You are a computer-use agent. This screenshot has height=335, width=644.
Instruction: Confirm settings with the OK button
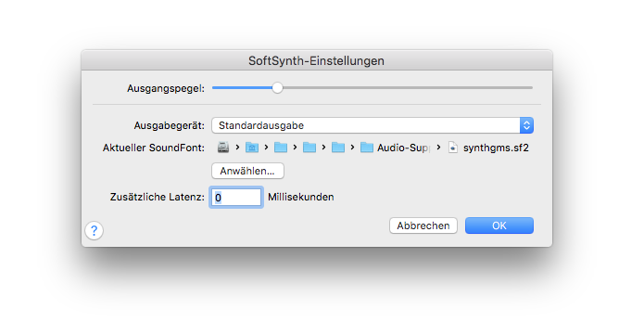coord(499,225)
